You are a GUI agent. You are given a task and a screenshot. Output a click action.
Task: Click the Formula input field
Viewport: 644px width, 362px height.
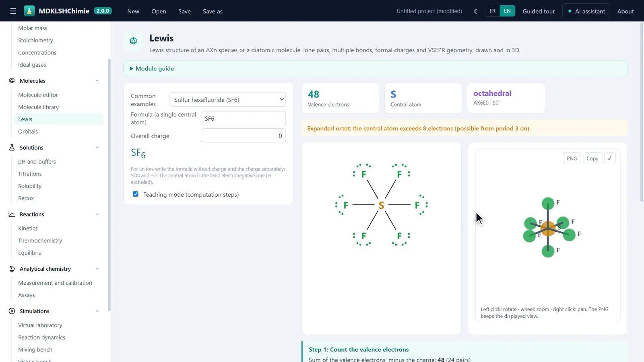click(x=243, y=118)
